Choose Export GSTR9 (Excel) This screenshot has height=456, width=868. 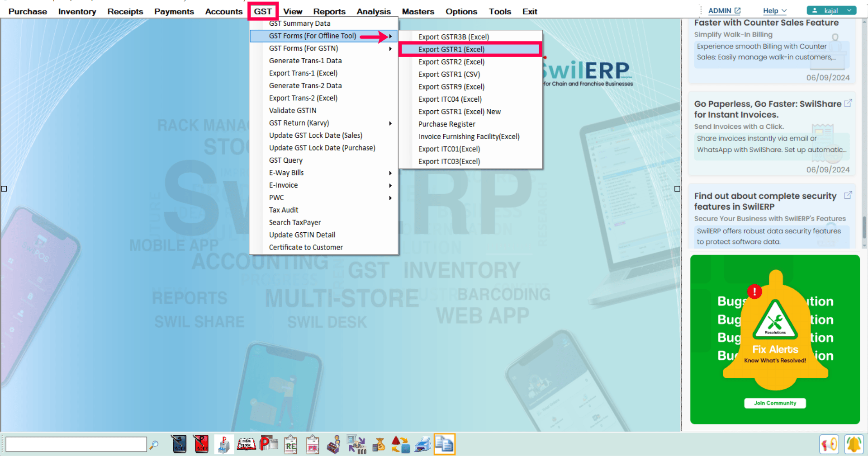coord(470,87)
